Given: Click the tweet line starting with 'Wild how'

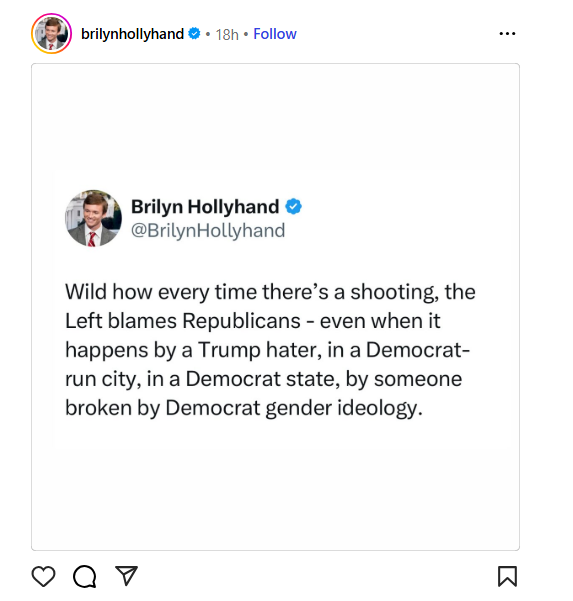Looking at the screenshot, I should coord(270,292).
